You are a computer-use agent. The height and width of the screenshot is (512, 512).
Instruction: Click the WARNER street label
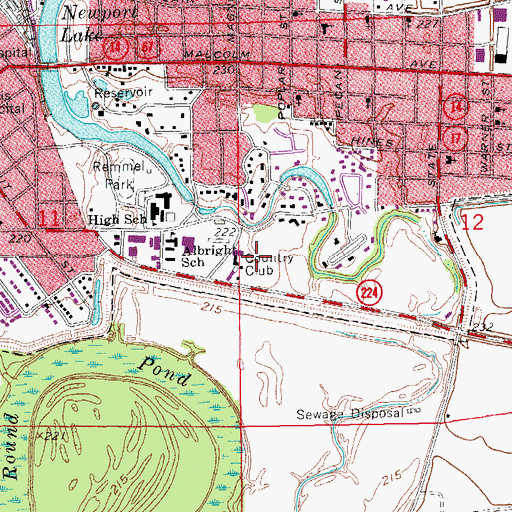[485, 144]
